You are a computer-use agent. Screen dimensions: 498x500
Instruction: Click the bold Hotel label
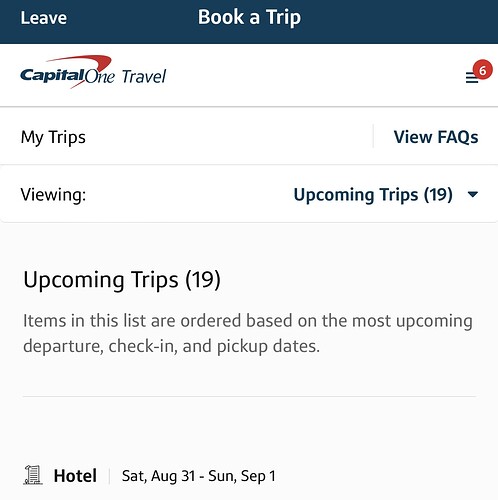(75, 476)
